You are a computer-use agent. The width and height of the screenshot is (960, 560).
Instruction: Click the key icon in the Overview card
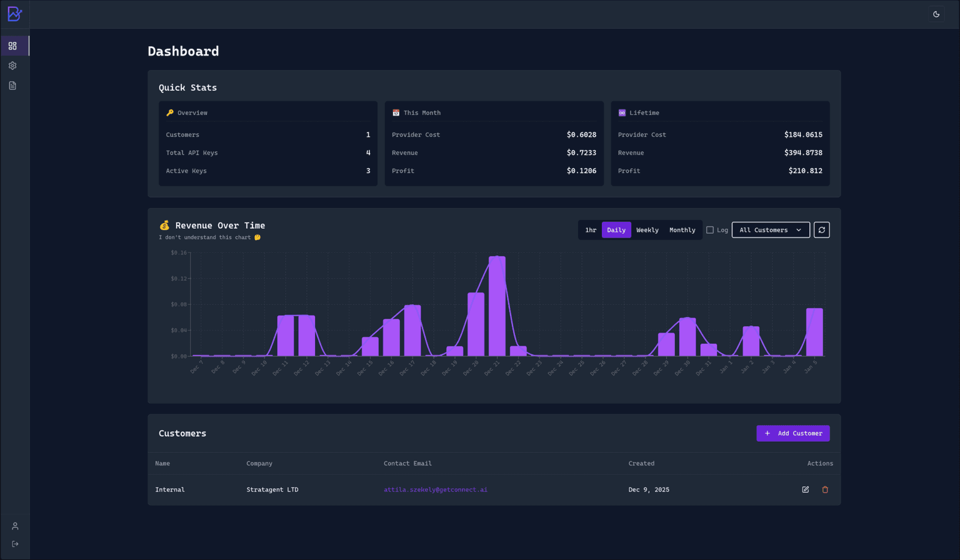pyautogui.click(x=170, y=113)
